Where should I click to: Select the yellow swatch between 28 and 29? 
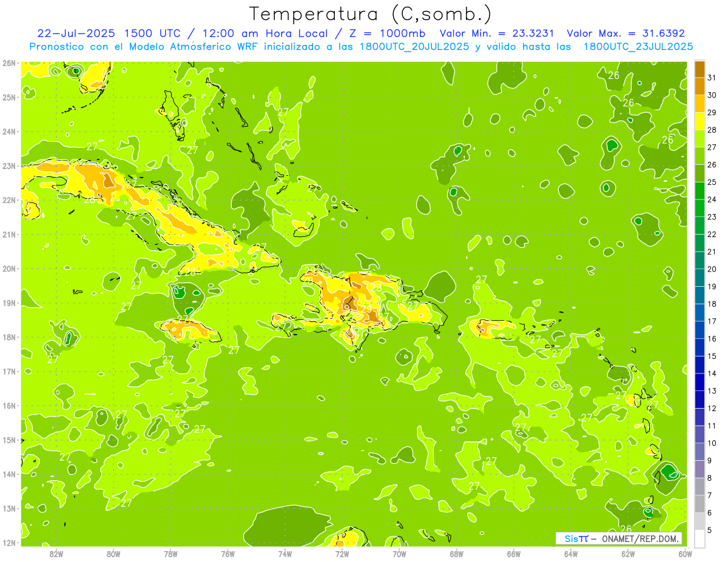pos(699,122)
